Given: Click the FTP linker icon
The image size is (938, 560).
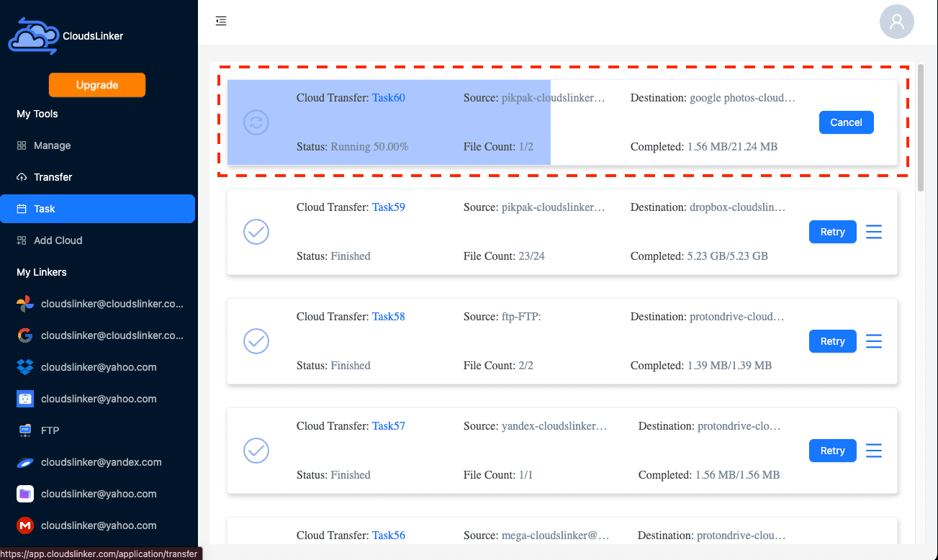Looking at the screenshot, I should [x=25, y=430].
